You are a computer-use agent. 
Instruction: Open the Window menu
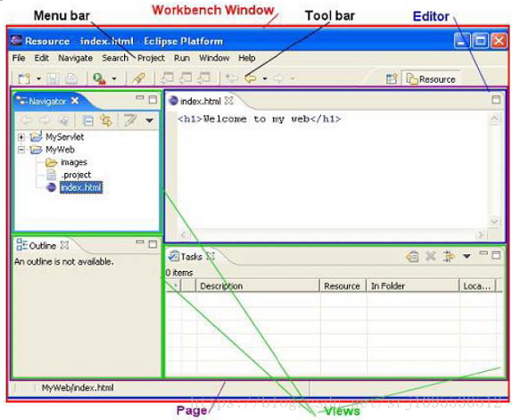coord(214,58)
